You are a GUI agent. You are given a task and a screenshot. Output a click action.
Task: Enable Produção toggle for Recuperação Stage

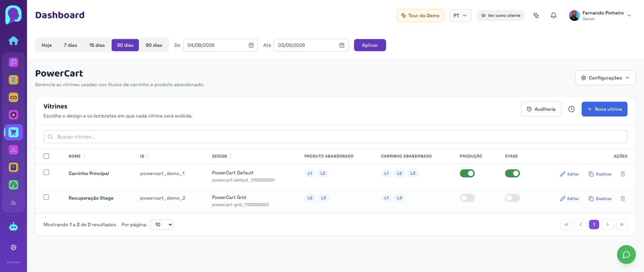[467, 198]
